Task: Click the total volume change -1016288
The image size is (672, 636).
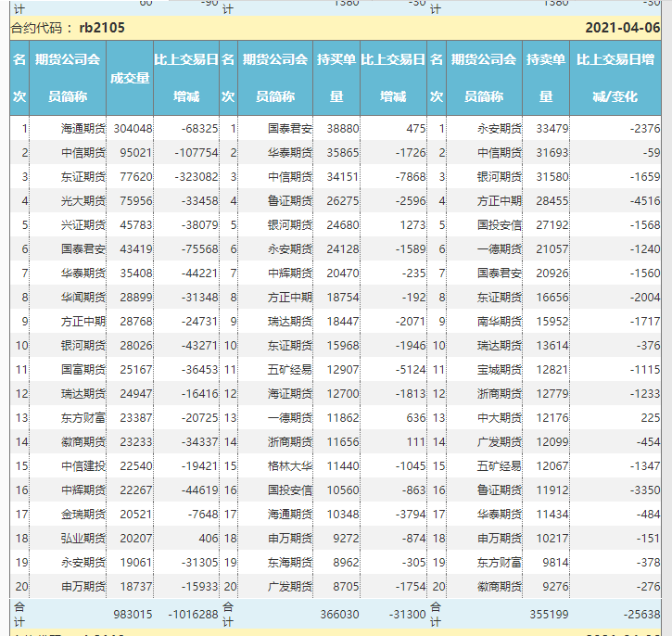Action: click(193, 614)
